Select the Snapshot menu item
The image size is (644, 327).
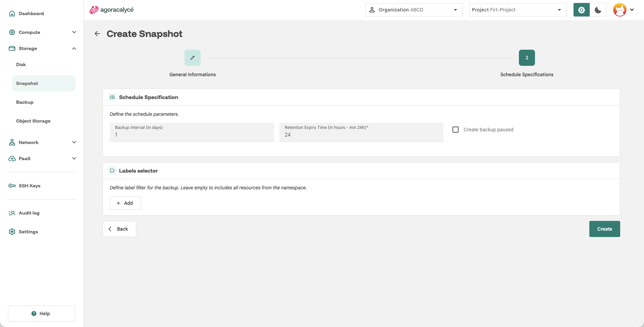point(44,83)
